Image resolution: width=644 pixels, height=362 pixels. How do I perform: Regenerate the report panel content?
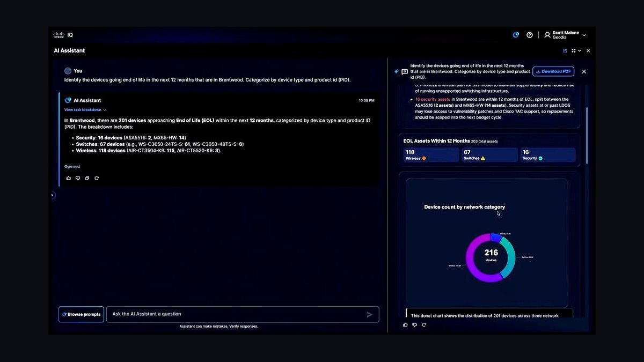(x=424, y=324)
